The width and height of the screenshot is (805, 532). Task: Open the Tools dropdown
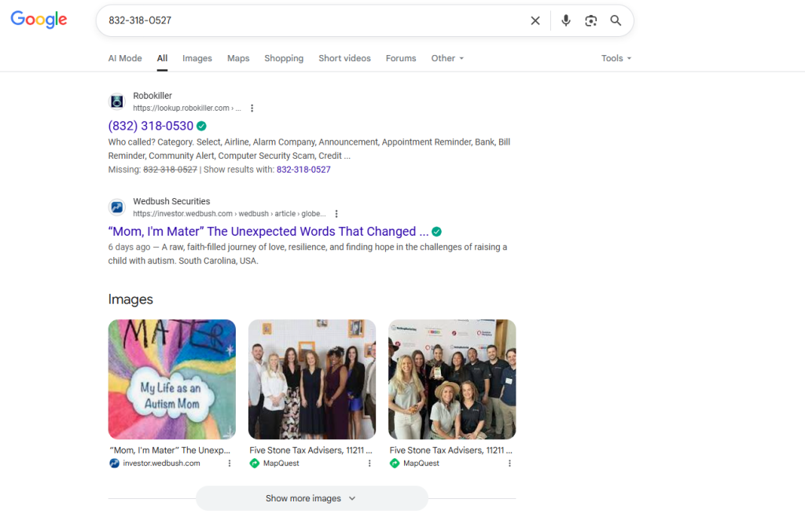616,58
